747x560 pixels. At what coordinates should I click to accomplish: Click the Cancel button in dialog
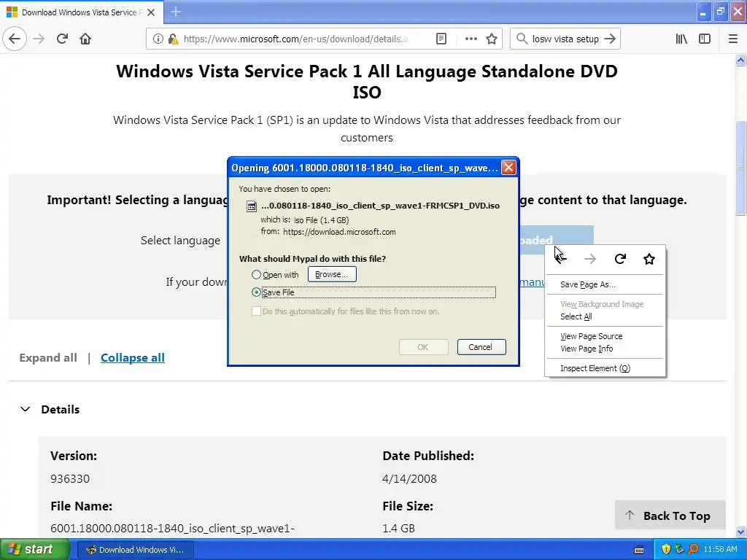point(481,347)
